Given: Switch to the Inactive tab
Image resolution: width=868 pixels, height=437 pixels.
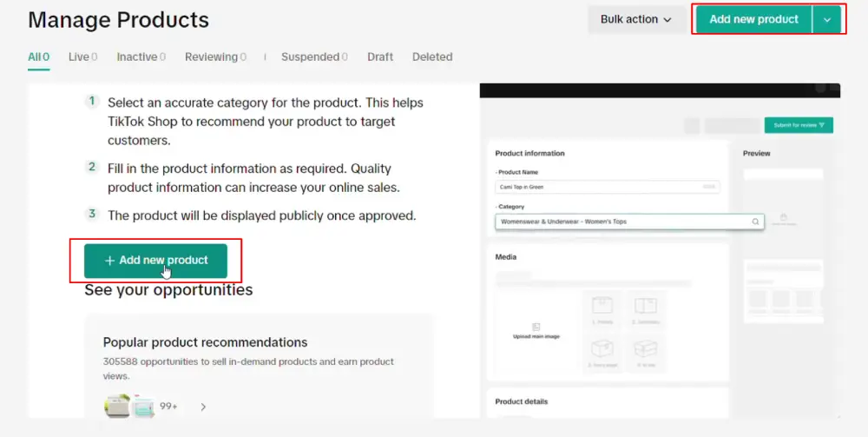Looking at the screenshot, I should [141, 57].
